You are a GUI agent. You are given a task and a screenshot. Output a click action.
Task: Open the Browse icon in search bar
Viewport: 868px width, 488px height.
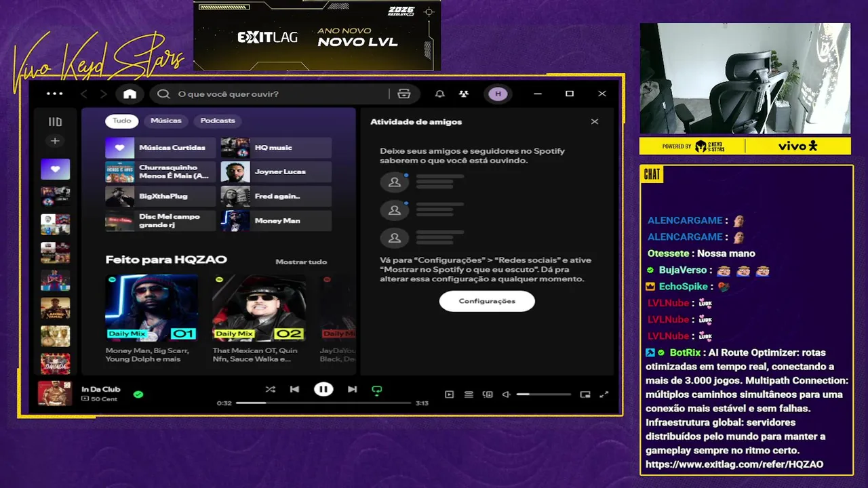[x=404, y=94]
